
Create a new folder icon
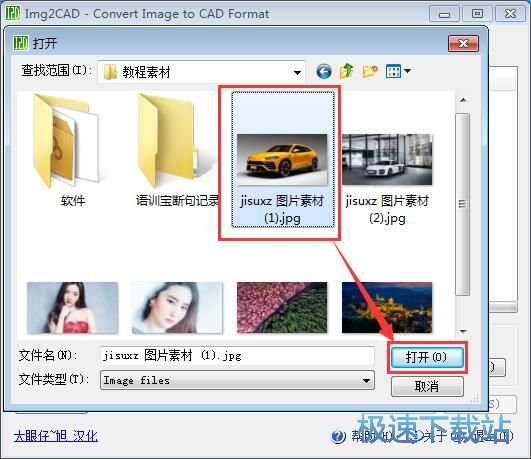(x=370, y=71)
